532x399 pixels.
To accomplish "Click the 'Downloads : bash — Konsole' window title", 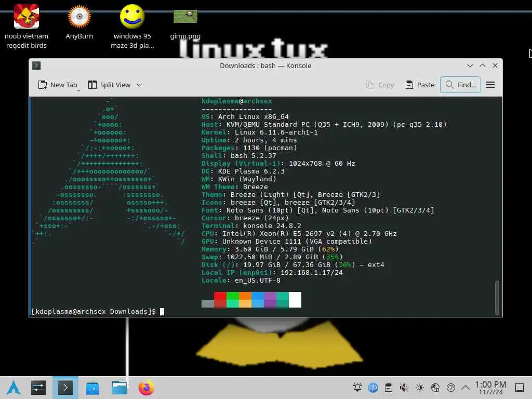I will click(x=265, y=66).
